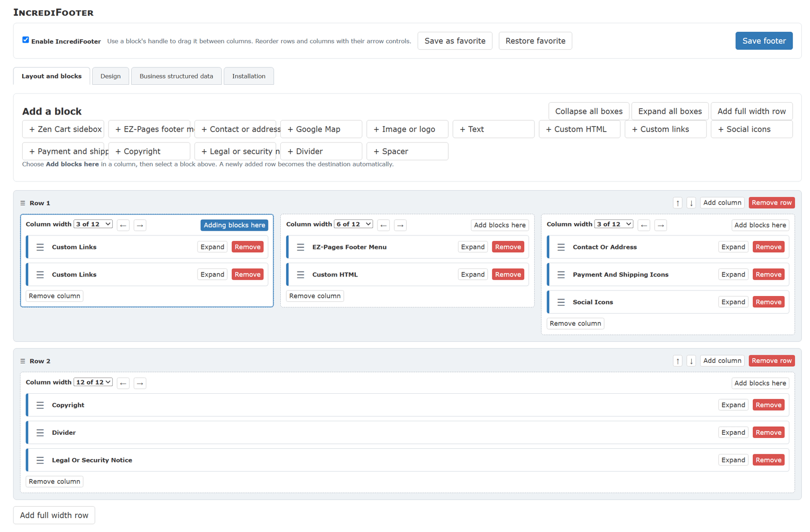
Task: Set Row 1 third column as Add blocks here
Action: point(760,225)
